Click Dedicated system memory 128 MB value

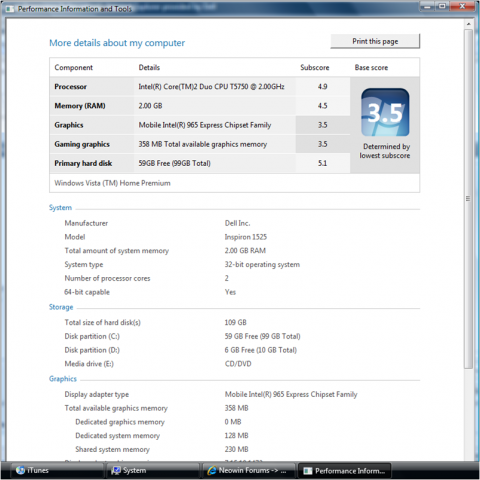(x=236, y=436)
